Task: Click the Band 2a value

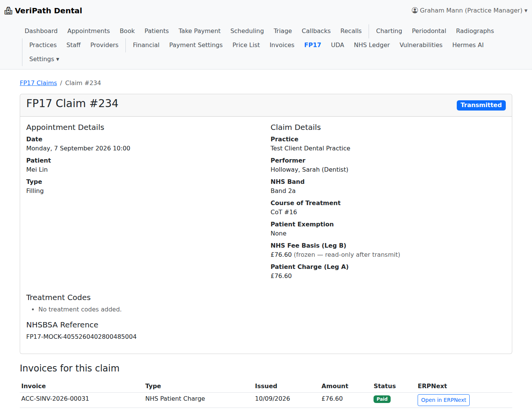Action: (283, 191)
